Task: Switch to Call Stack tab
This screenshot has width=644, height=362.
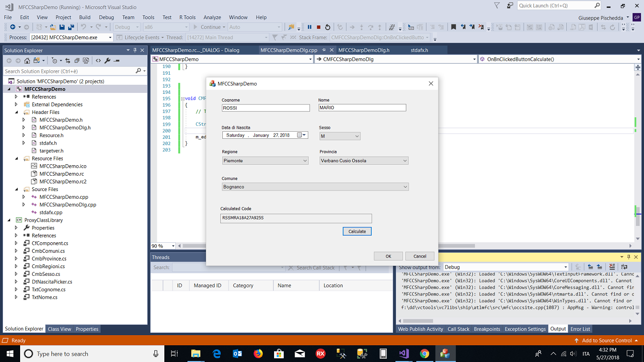Action: coord(459,329)
